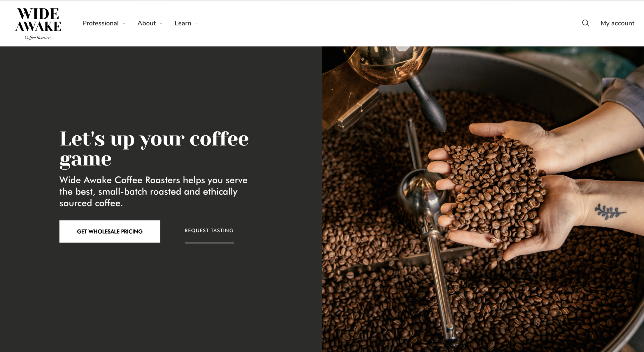Open search with the magnifier icon

(585, 23)
